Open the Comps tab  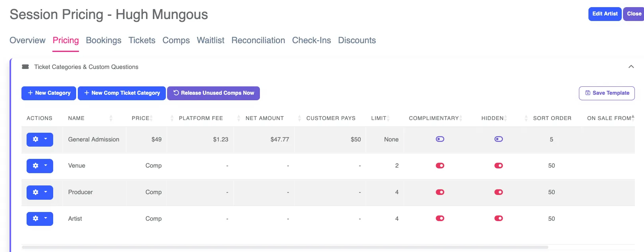click(176, 40)
